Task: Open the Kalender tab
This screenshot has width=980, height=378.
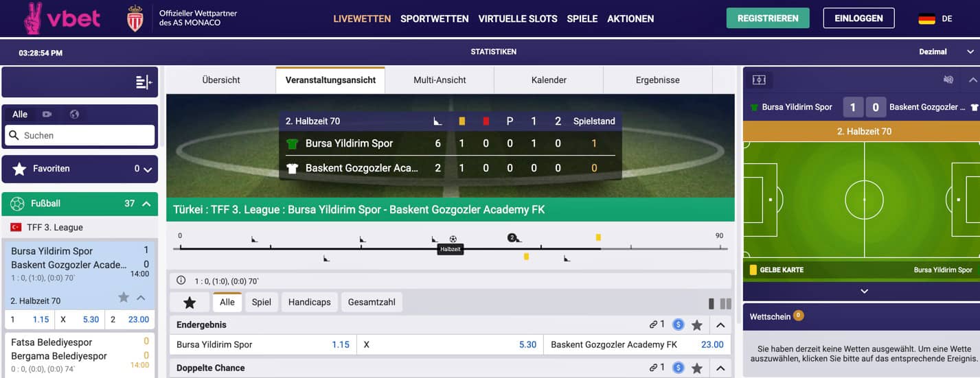Action: (x=549, y=80)
